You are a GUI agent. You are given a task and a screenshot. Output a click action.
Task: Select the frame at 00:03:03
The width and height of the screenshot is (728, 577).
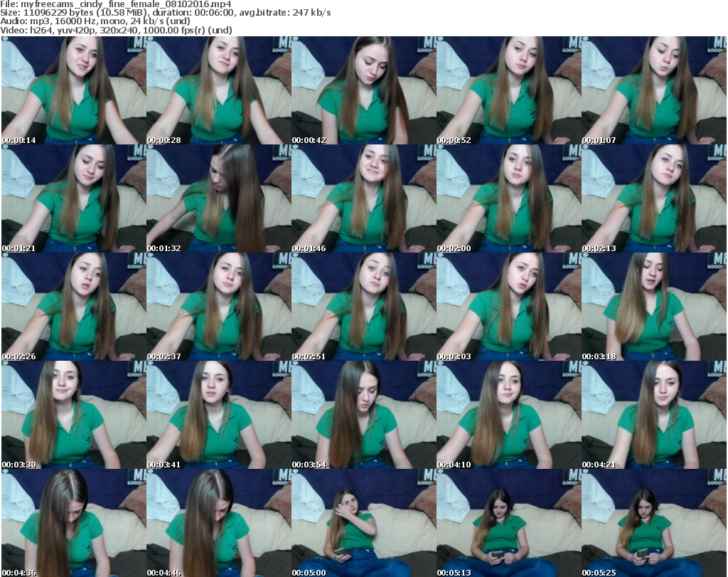509,307
